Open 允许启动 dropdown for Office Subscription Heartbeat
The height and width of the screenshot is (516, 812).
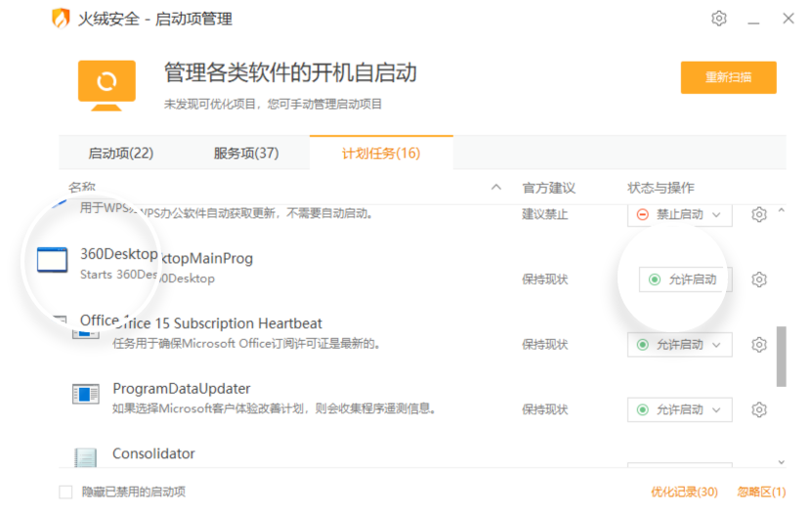(679, 345)
